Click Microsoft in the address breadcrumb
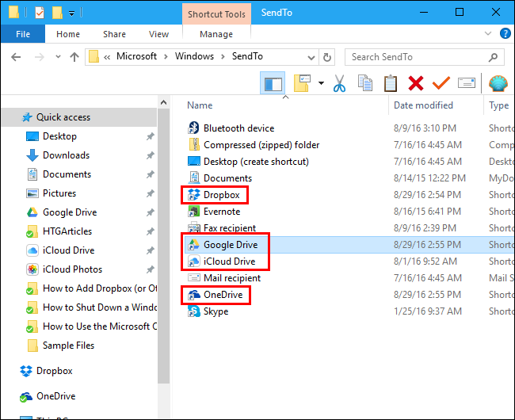This screenshot has width=515, height=420. pyautogui.click(x=136, y=56)
